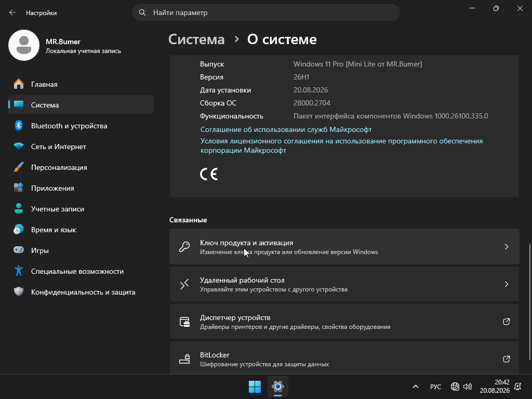Click the Settings gear in taskbar
532x399 pixels.
[278, 387]
